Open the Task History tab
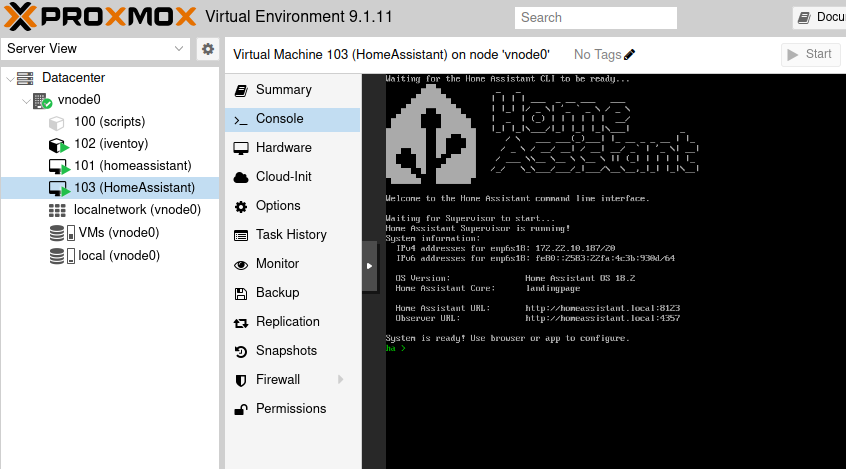The image size is (846, 469). 293,235
